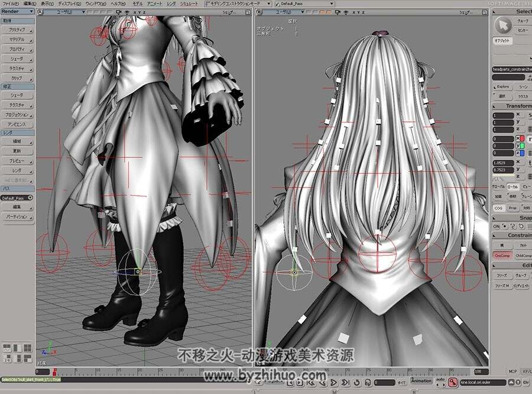Toggle the Prop transform option

(x=512, y=208)
